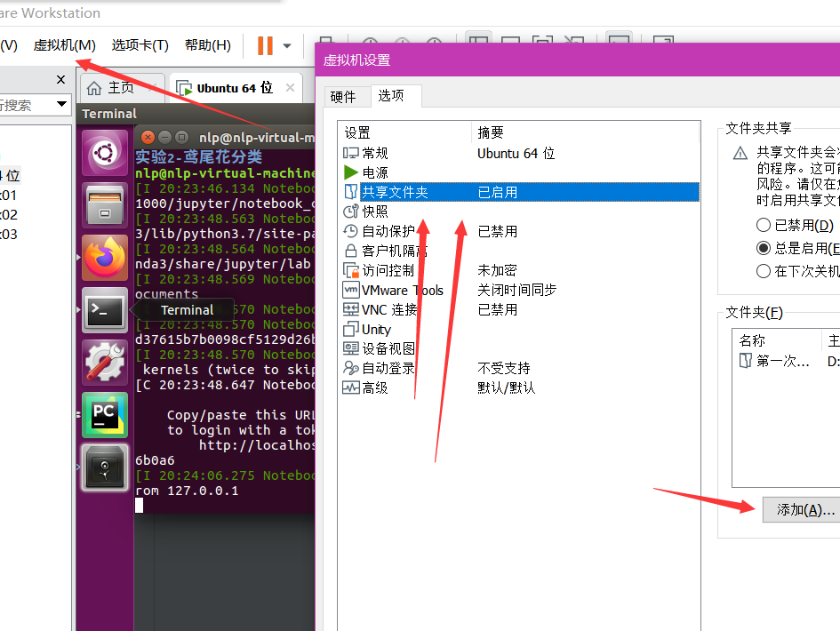The width and height of the screenshot is (840, 631).
Task: Close the library sidebar panel
Action: (x=61, y=80)
